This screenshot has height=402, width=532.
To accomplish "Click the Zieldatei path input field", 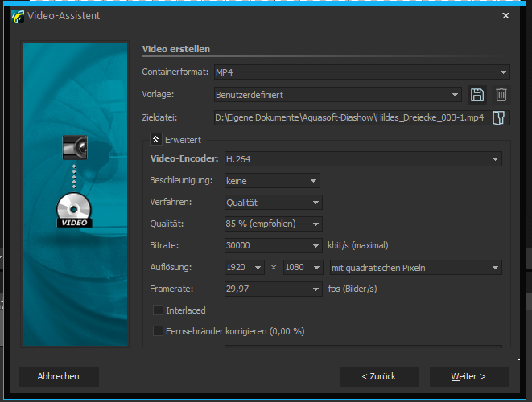I will click(349, 118).
